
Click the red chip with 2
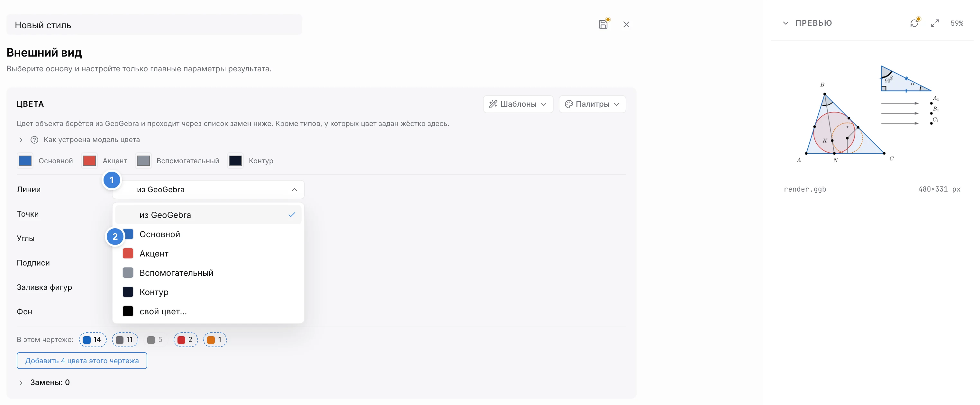(185, 340)
